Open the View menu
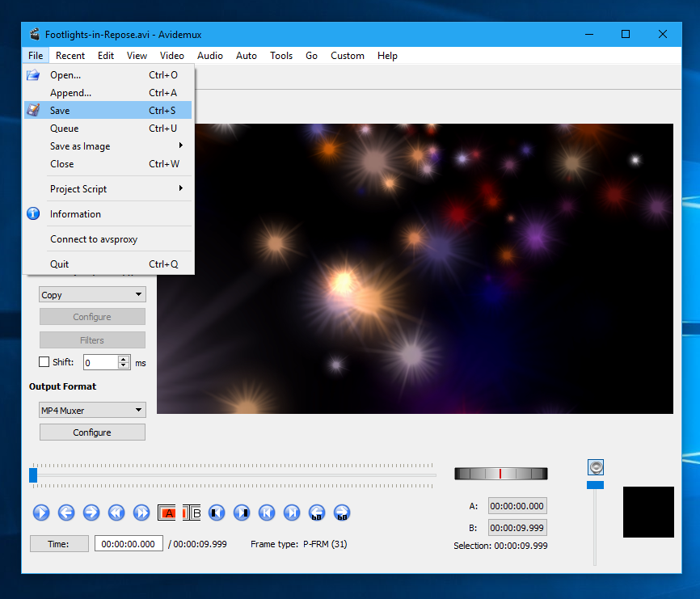The height and width of the screenshot is (599, 700). pyautogui.click(x=137, y=55)
